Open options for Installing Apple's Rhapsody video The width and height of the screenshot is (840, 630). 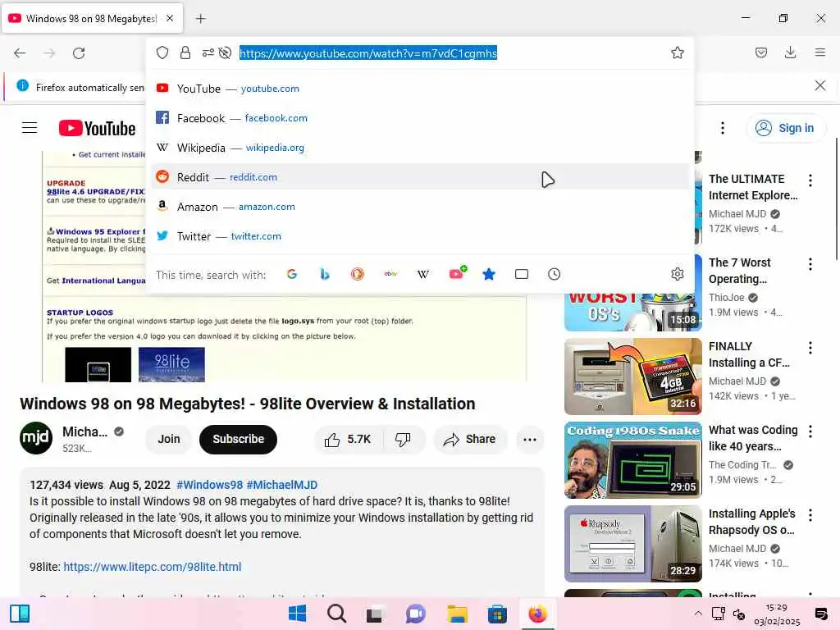(x=810, y=515)
